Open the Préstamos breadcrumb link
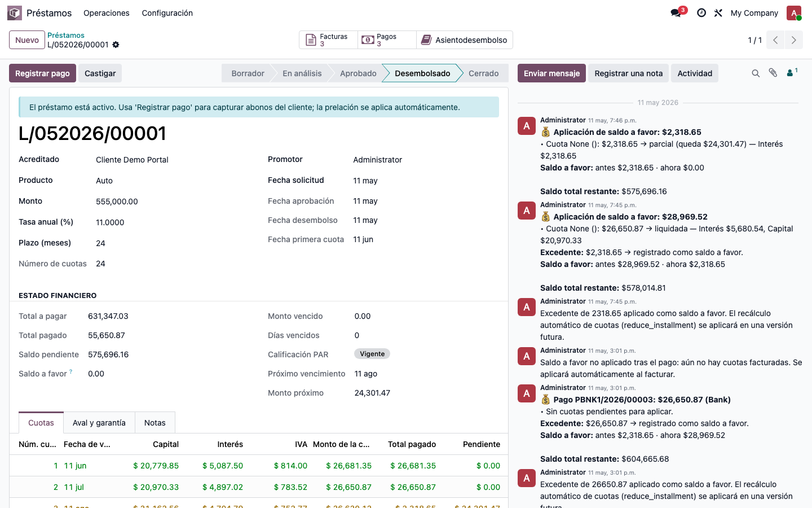Image resolution: width=812 pixels, height=508 pixels. (66, 35)
